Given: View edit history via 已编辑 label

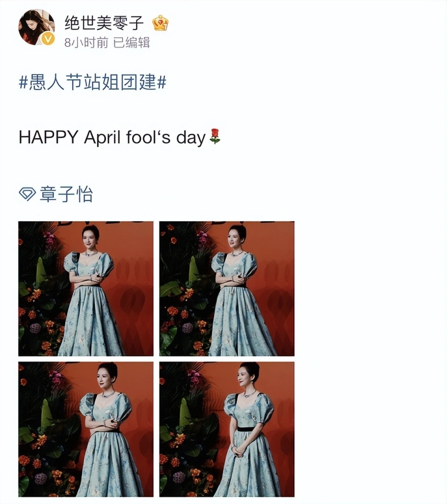Looking at the screenshot, I should pyautogui.click(x=132, y=42).
